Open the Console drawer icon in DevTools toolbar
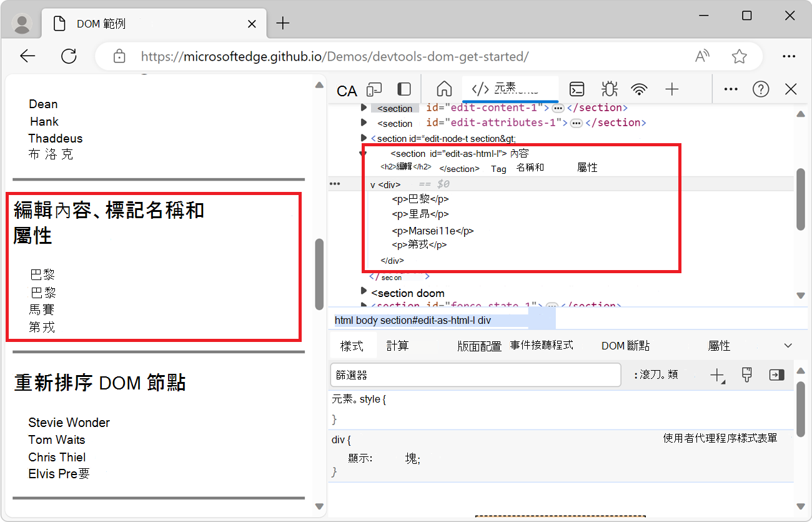Screen dimensions: 812x522 (577, 89)
